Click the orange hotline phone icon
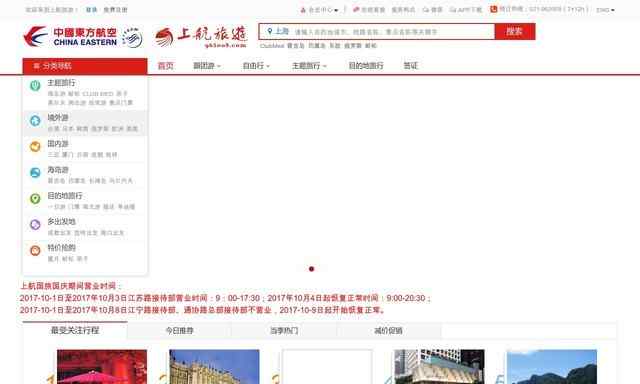Image resolution: width=640 pixels, height=384 pixels. click(x=493, y=9)
